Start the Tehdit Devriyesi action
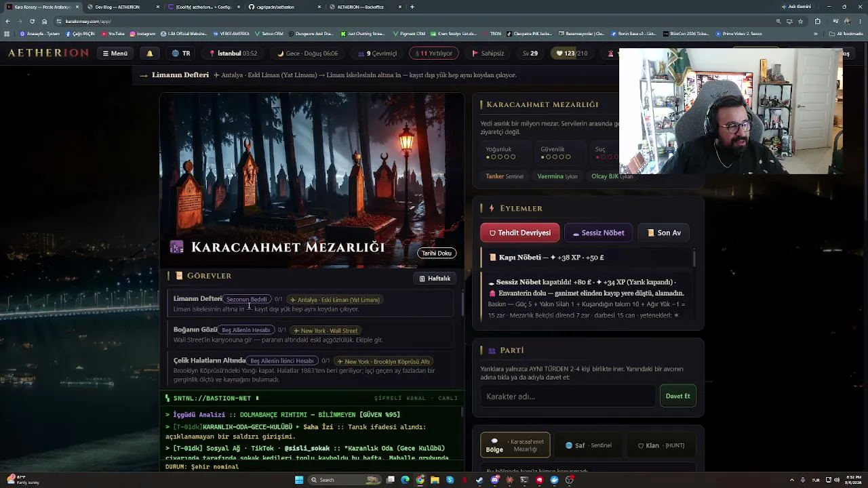The height and width of the screenshot is (488, 868). pos(520,232)
